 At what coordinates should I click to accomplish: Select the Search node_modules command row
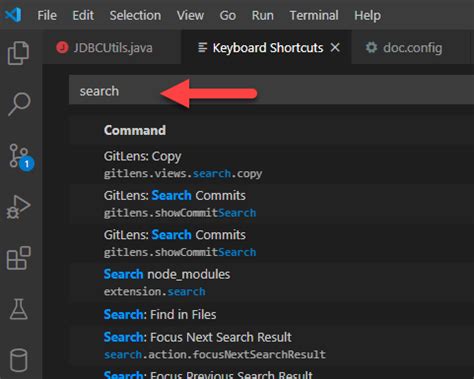(x=271, y=282)
